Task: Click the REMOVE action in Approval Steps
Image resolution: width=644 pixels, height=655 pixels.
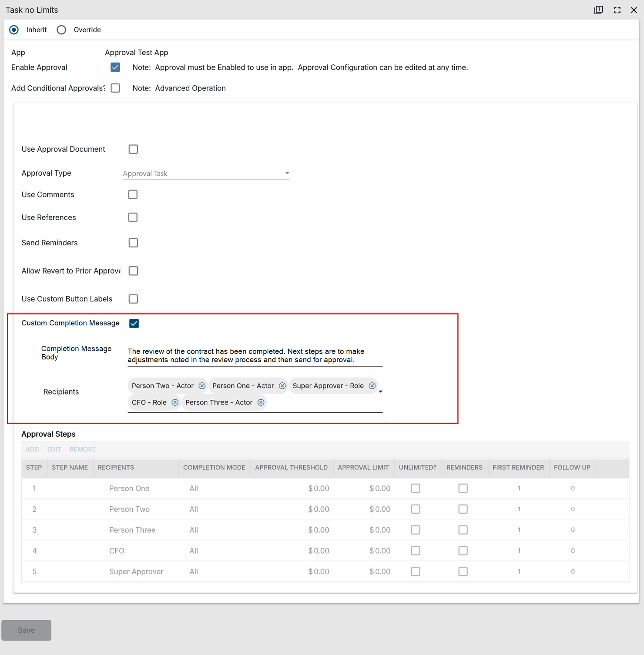Action: pos(83,449)
